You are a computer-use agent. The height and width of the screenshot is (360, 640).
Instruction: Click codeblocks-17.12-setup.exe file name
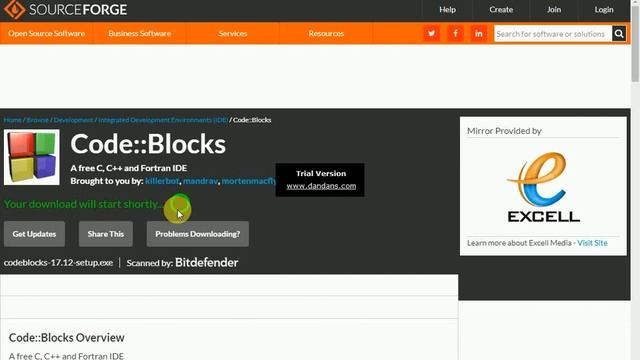(x=58, y=262)
